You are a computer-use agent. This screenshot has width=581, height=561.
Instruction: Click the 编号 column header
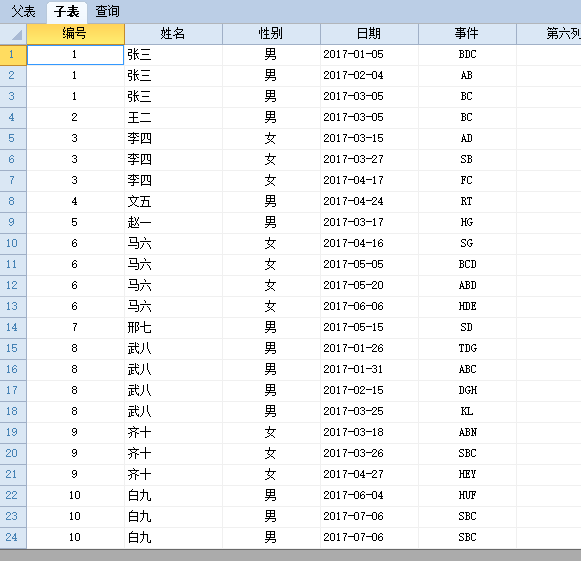[x=75, y=34]
